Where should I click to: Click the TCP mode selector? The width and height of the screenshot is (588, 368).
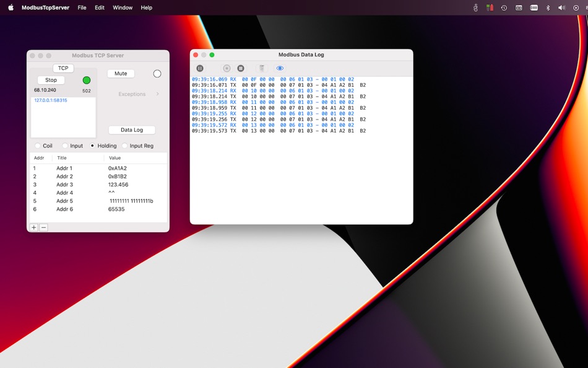(x=63, y=68)
